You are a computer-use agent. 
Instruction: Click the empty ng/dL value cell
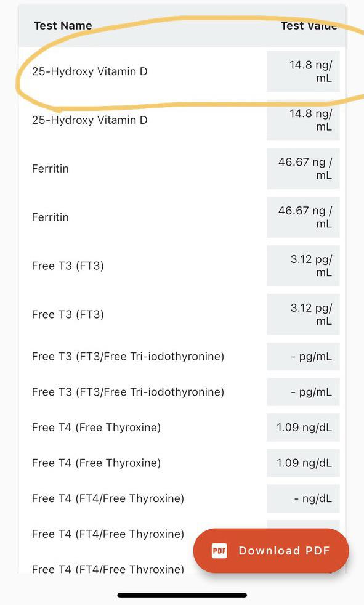coord(303,498)
